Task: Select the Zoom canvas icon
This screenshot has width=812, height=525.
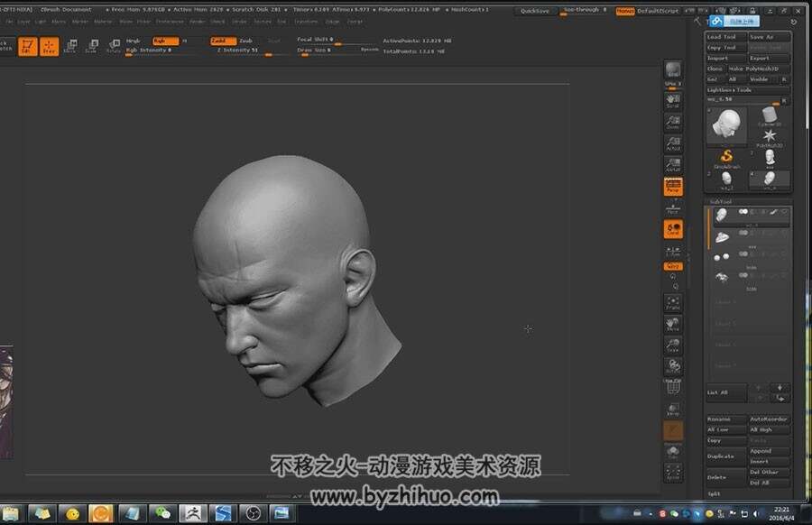Action: point(673,122)
